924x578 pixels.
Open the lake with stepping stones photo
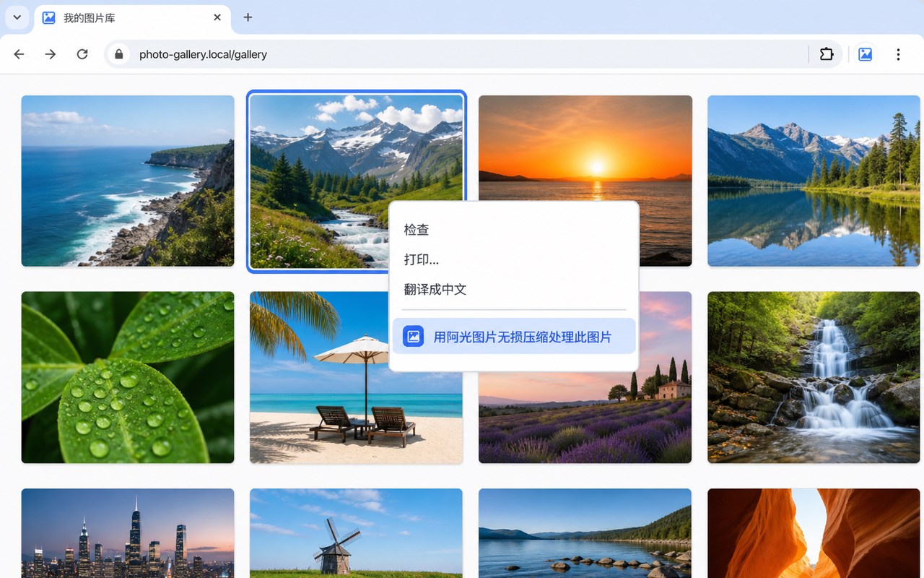(x=585, y=533)
